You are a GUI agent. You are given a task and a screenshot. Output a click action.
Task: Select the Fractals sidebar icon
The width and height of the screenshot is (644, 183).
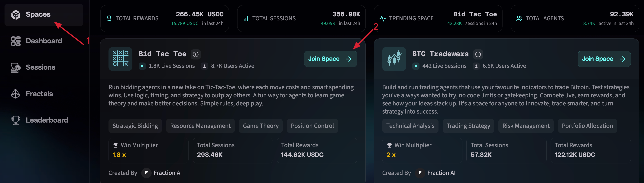click(15, 94)
